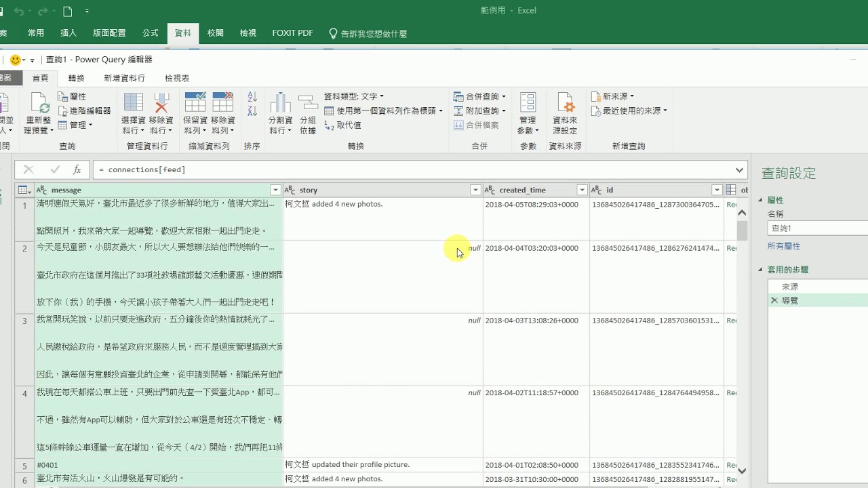Viewport: 868px width, 488px height.
Task: Open message column filter dropdown
Action: (x=275, y=190)
